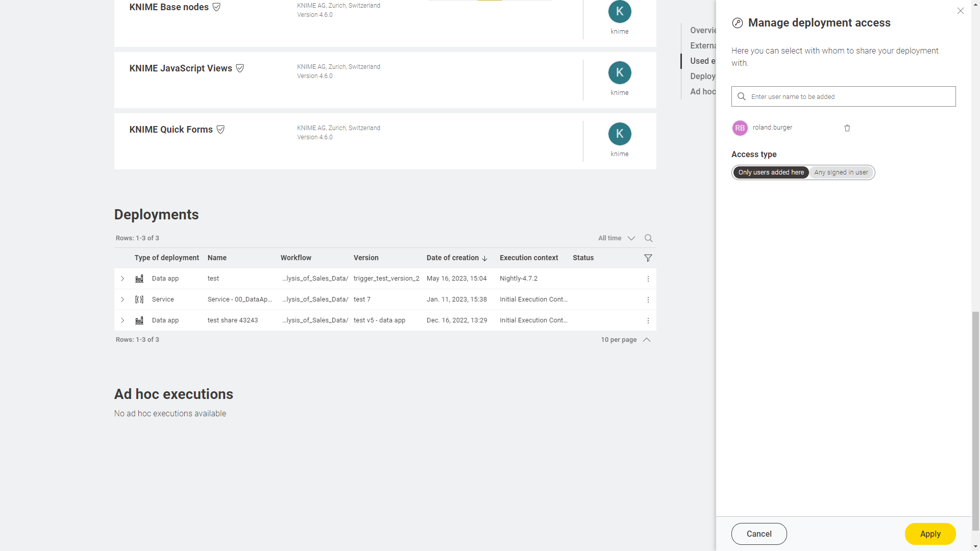Image resolution: width=980 pixels, height=551 pixels.
Task: Select the Overview tab in side panel
Action: (x=703, y=30)
